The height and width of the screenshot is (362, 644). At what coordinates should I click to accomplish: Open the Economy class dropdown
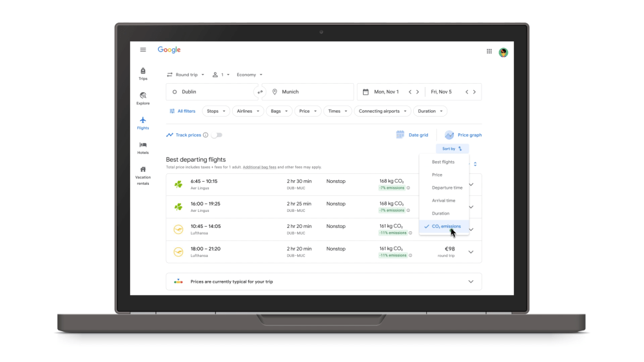249,75
